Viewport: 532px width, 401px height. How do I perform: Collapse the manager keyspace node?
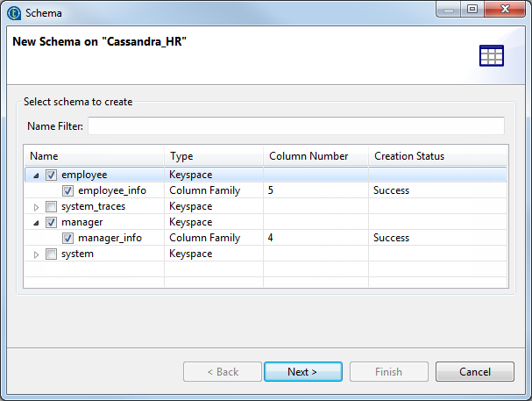click(x=36, y=222)
